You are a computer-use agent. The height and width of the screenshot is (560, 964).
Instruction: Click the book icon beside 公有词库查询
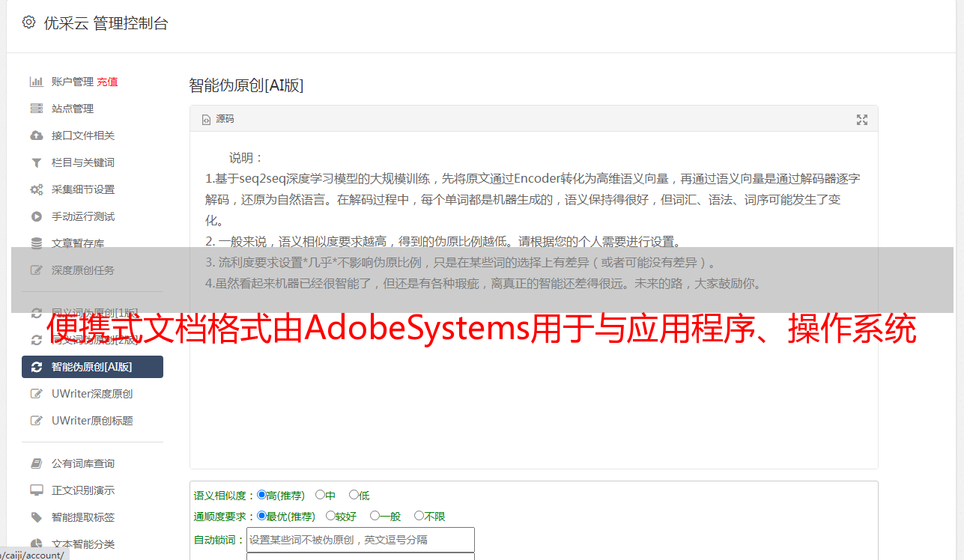[36, 463]
